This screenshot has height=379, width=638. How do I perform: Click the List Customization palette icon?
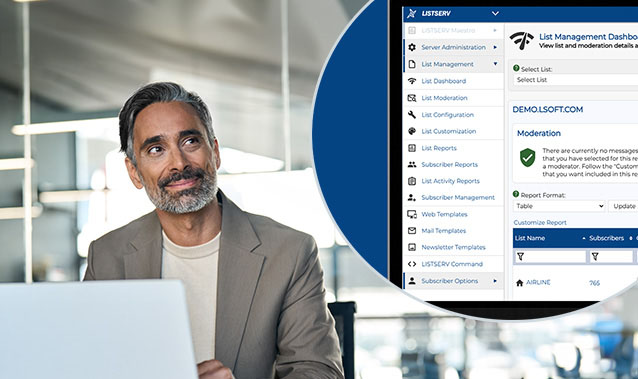pos(412,131)
